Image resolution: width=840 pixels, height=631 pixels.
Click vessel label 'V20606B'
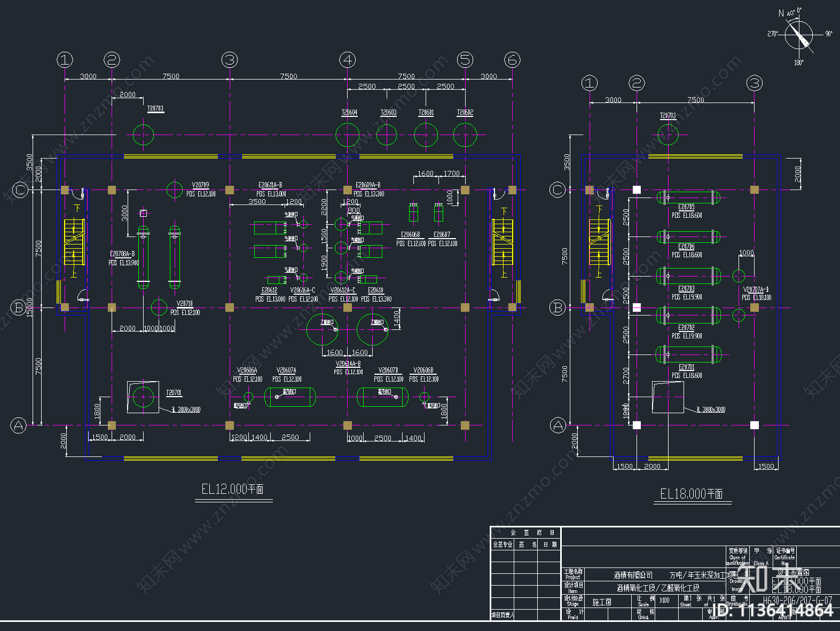[423, 370]
